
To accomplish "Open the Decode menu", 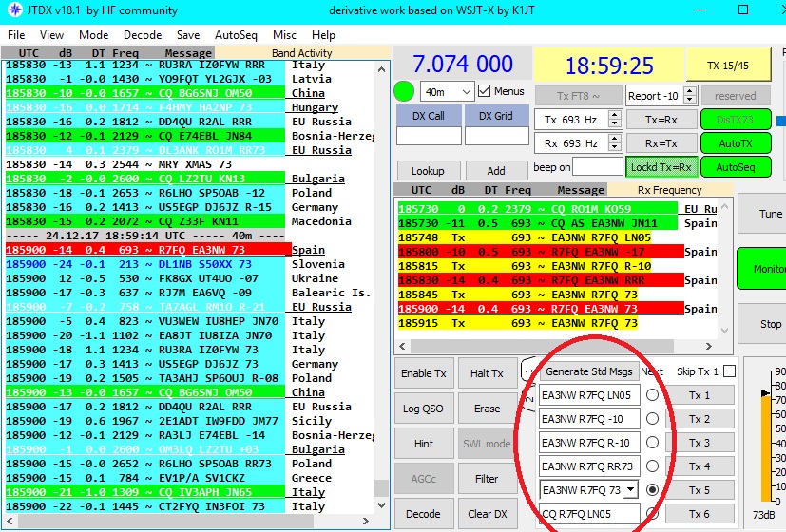I will (x=143, y=35).
